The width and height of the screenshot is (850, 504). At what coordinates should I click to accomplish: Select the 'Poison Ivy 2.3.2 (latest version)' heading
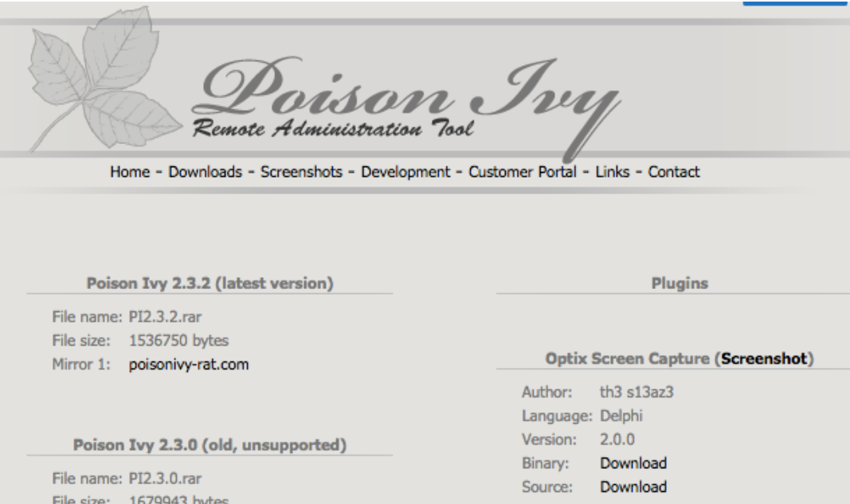(x=210, y=283)
